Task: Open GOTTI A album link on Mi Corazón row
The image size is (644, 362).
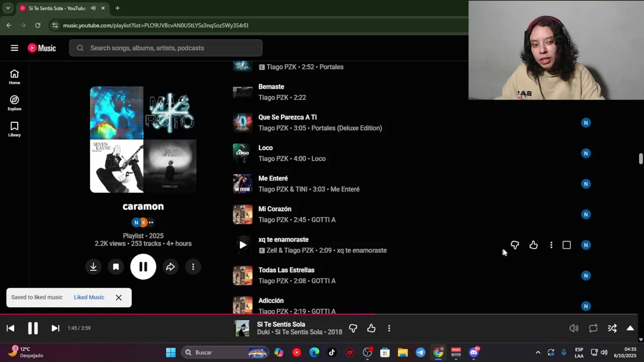Action: point(324,220)
